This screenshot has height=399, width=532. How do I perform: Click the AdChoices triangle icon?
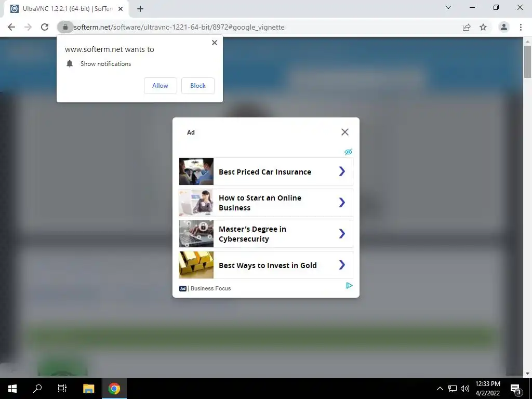point(349,286)
